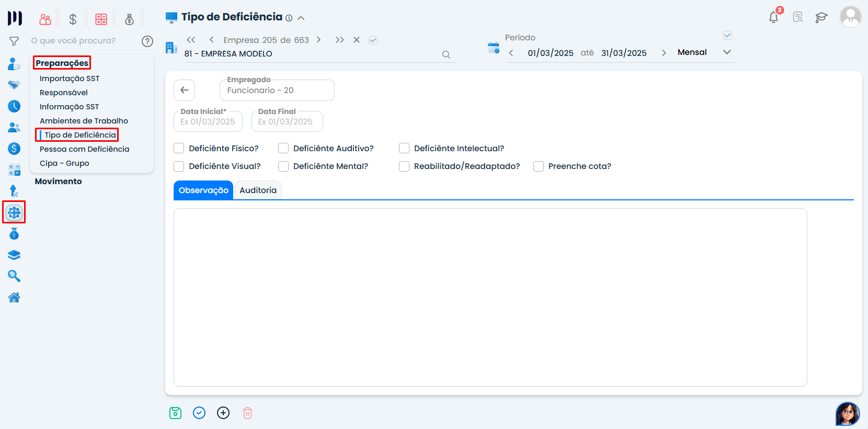The width and height of the screenshot is (868, 429).
Task: Switch to the Auditoria tab
Action: (258, 190)
